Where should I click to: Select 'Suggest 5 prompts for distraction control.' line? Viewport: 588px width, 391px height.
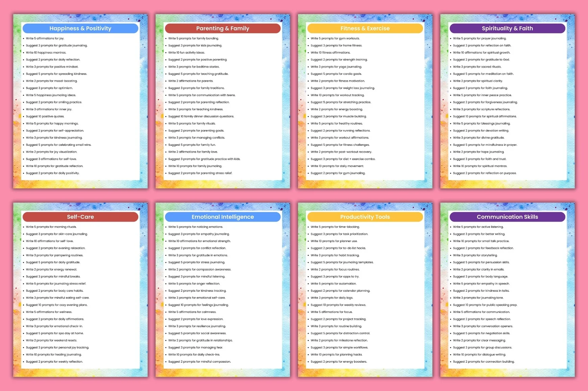[340, 333]
